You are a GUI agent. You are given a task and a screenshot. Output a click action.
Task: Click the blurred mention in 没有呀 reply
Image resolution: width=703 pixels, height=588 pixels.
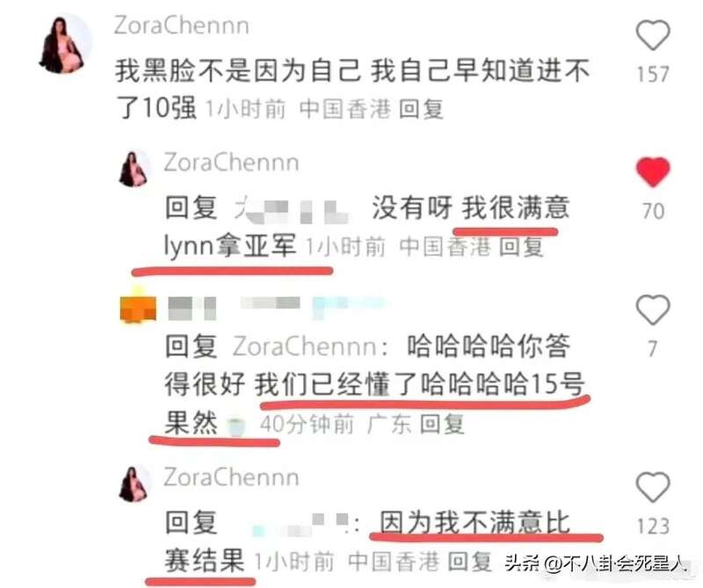coord(292,210)
